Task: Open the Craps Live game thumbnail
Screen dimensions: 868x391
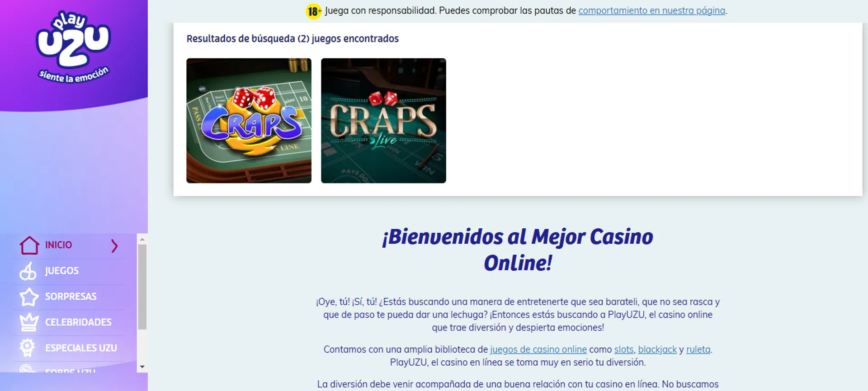Action: click(383, 121)
